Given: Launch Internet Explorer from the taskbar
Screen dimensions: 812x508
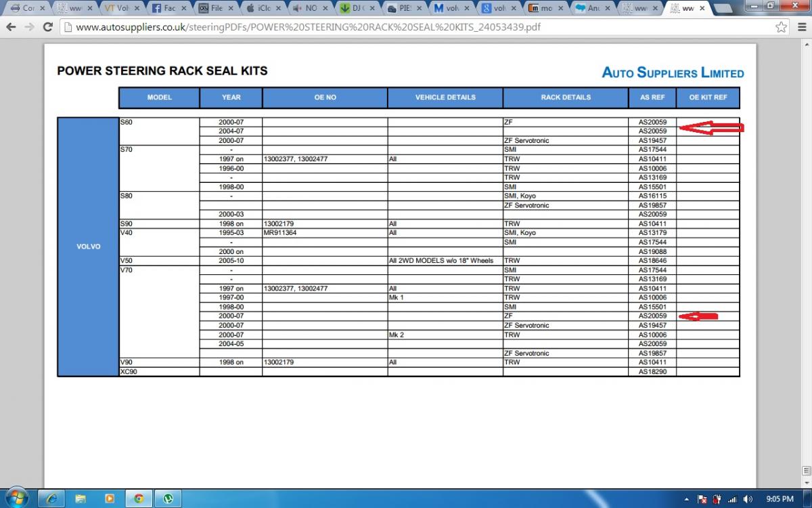Looking at the screenshot, I should 51,499.
